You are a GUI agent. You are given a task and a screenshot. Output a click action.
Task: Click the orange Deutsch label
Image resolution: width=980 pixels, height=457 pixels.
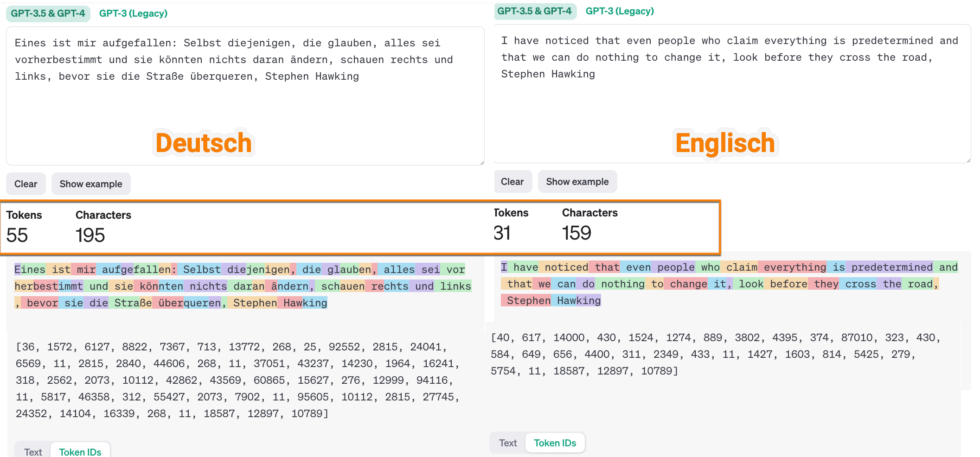[204, 143]
